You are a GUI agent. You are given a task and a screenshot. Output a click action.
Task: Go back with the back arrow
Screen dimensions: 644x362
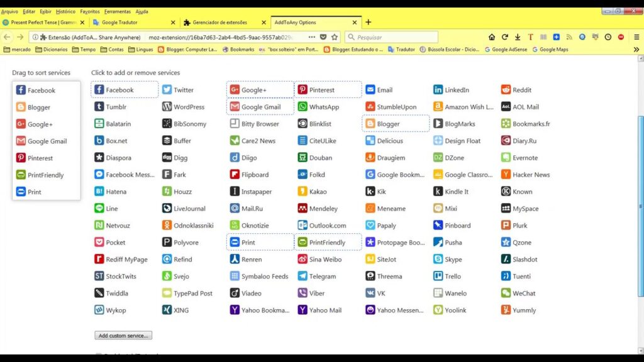(7, 37)
